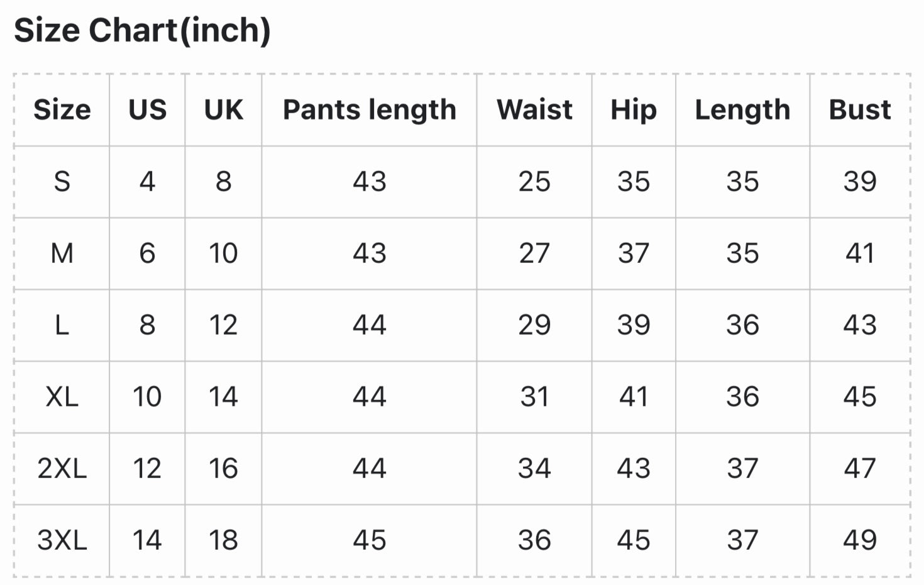This screenshot has height=585, width=924.
Task: Select the XL size row label
Action: point(62,397)
